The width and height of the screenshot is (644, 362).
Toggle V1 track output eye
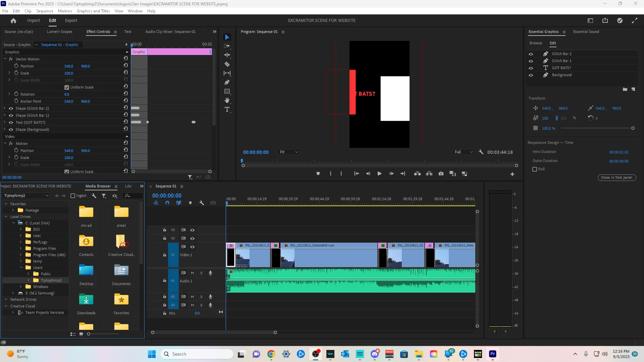pos(192,247)
